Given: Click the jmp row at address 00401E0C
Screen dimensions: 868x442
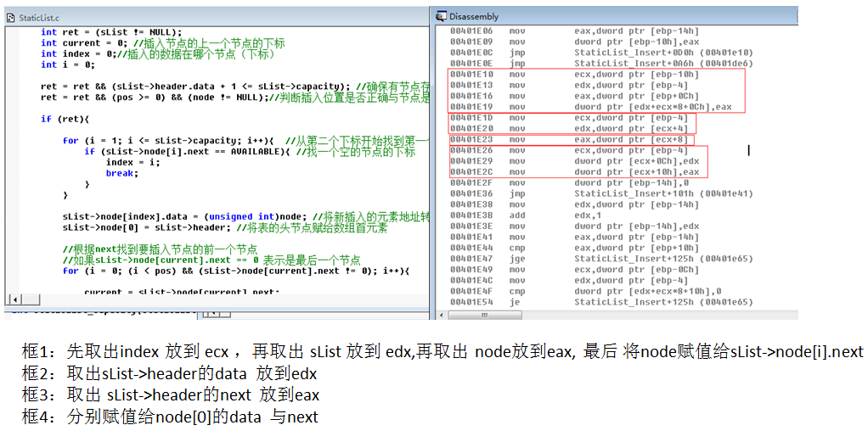Looking at the screenshot, I should 601,53.
